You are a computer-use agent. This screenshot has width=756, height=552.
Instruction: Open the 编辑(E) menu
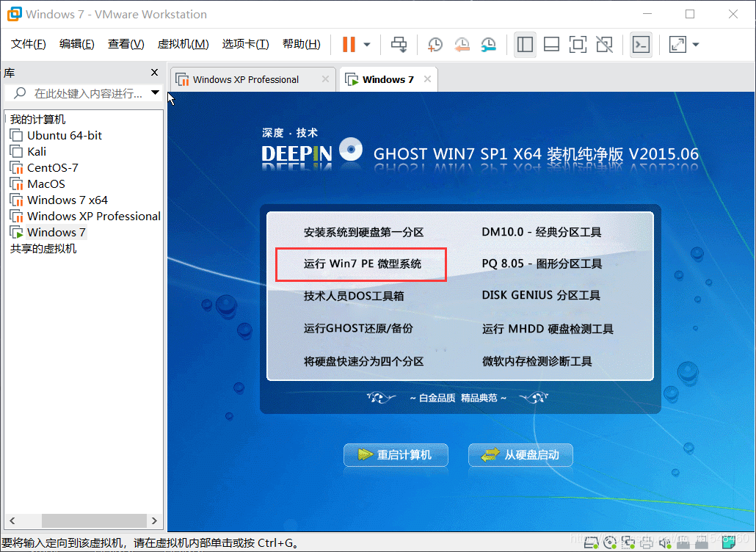[x=76, y=44]
